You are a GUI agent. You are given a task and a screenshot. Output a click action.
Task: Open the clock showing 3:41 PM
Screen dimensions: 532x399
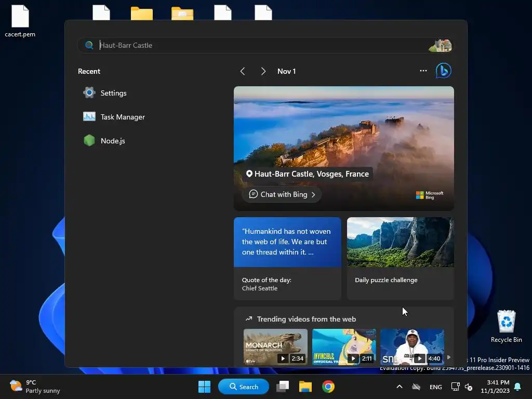(x=495, y=387)
